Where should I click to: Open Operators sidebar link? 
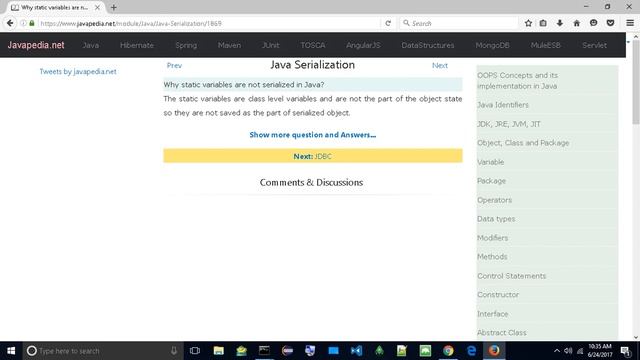tap(494, 200)
